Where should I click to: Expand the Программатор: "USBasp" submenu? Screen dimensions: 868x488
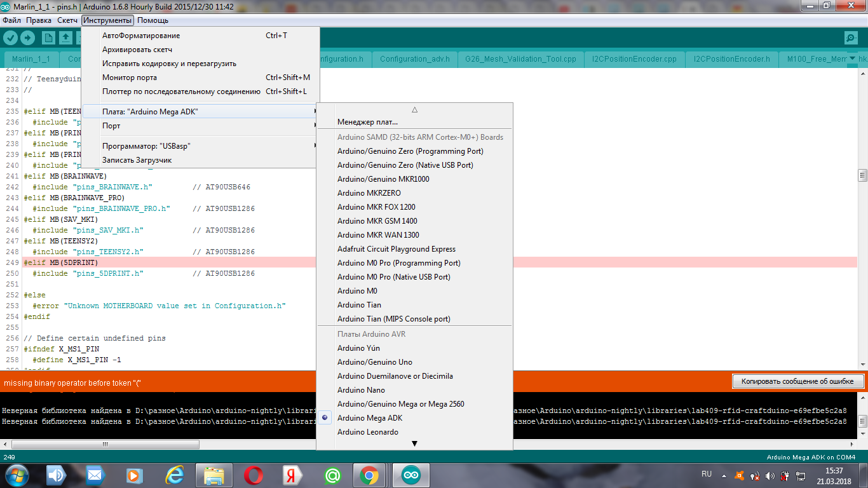point(200,146)
